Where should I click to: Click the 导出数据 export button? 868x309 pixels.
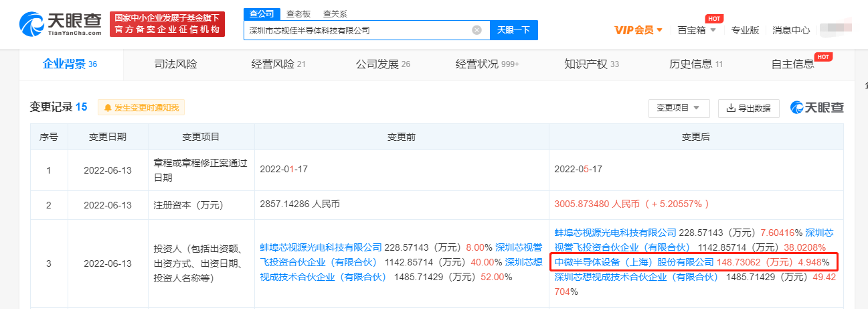(x=748, y=108)
